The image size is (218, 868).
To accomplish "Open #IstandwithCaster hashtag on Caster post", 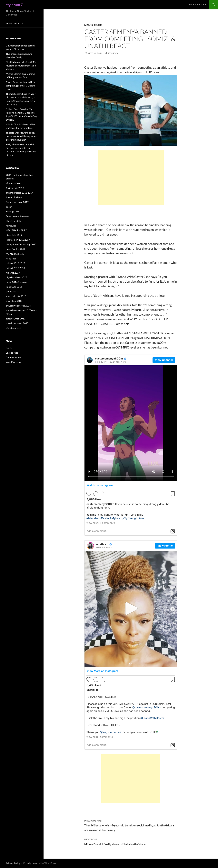I will point(98,518).
